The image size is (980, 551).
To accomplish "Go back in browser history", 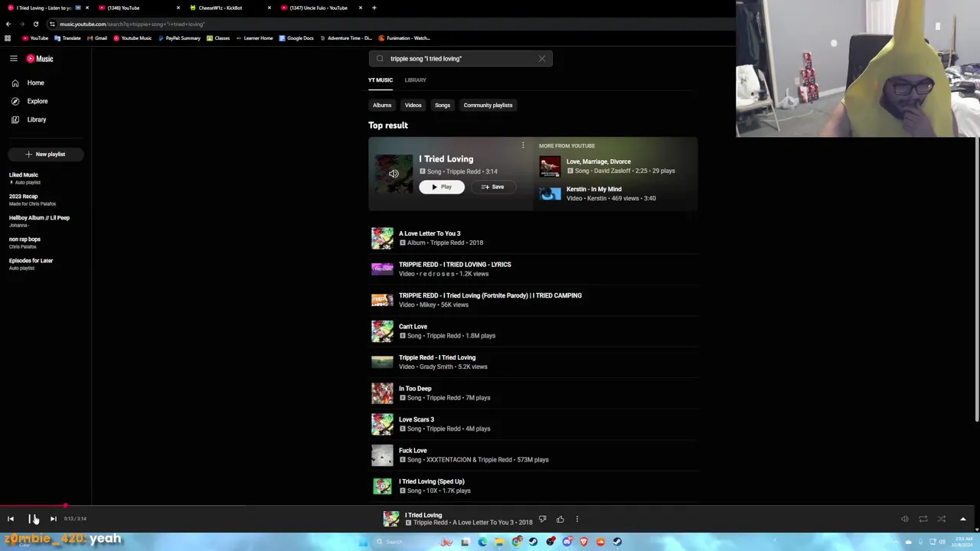I will (x=8, y=24).
